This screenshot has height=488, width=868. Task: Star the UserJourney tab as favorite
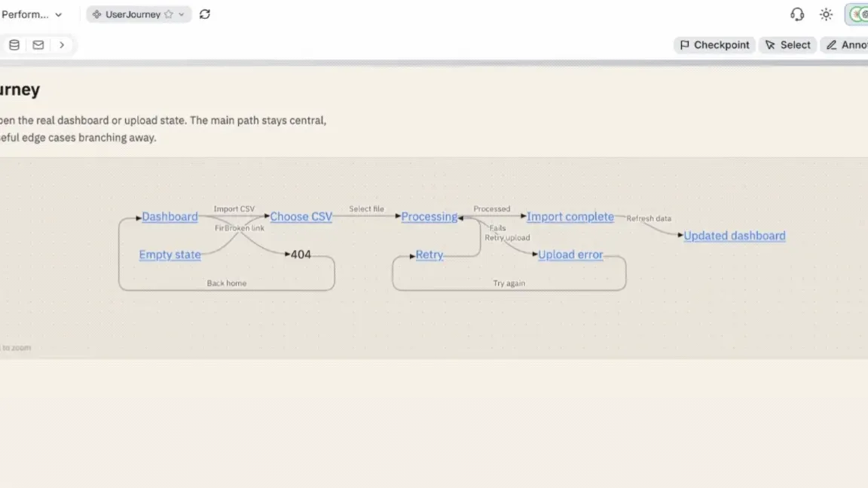click(x=169, y=14)
